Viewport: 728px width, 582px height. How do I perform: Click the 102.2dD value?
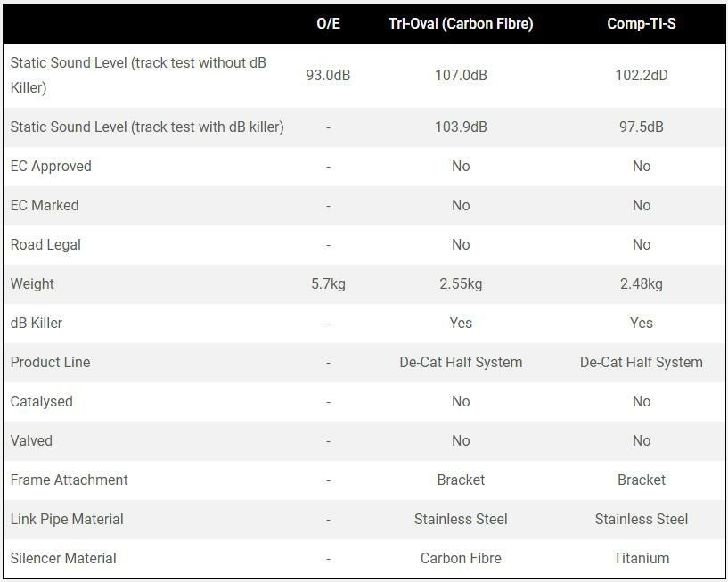[642, 75]
